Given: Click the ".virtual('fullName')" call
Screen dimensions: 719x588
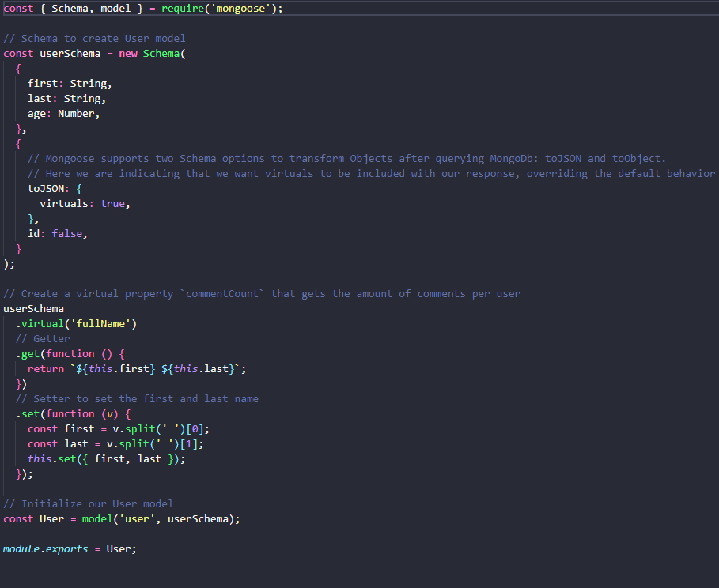Looking at the screenshot, I should (76, 324).
